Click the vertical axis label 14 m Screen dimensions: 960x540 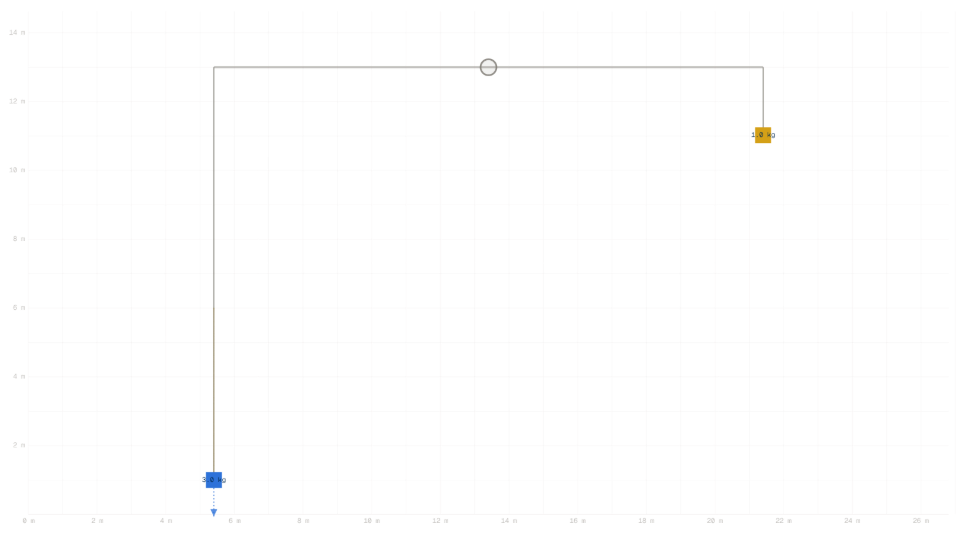click(17, 32)
